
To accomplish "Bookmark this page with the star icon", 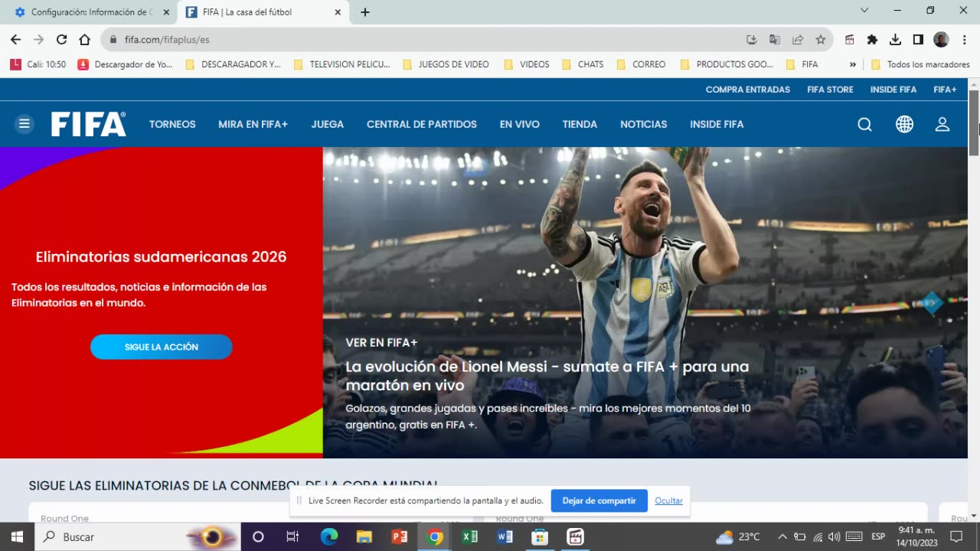I will (821, 40).
